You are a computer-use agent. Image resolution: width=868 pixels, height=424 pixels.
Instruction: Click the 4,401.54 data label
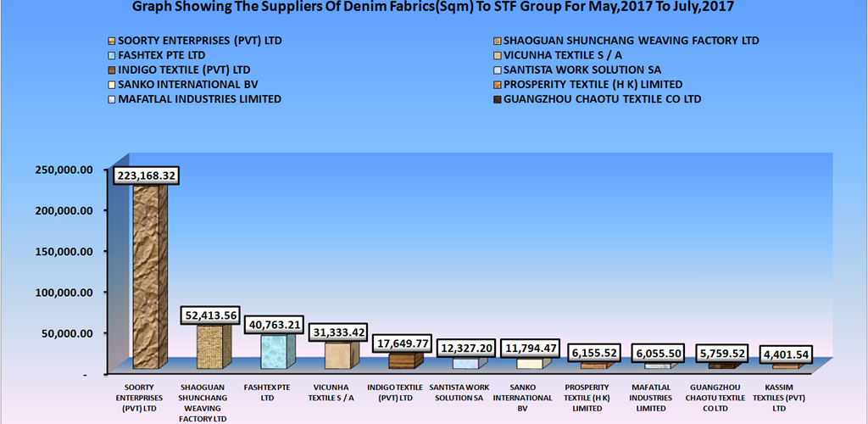tap(786, 354)
